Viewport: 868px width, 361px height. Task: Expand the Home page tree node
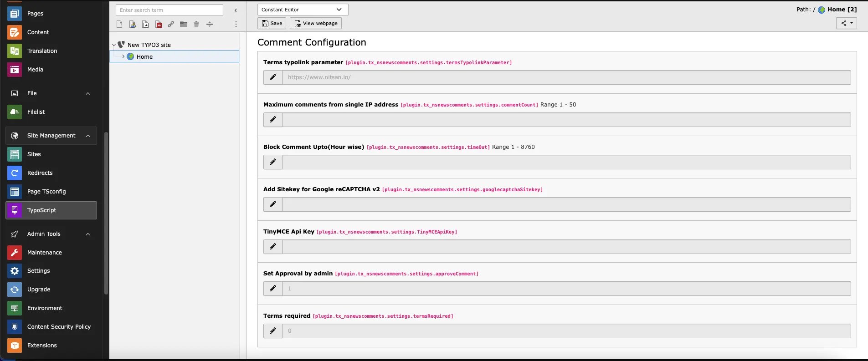[123, 56]
